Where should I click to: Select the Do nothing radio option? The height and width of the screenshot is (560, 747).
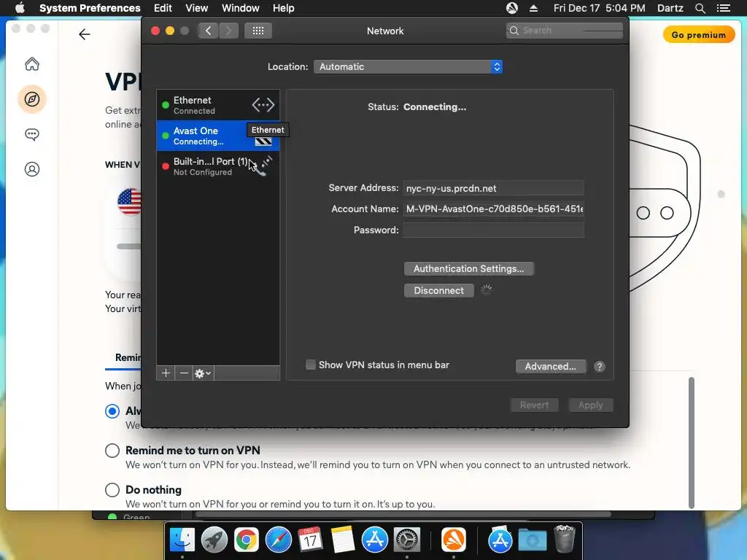click(112, 489)
